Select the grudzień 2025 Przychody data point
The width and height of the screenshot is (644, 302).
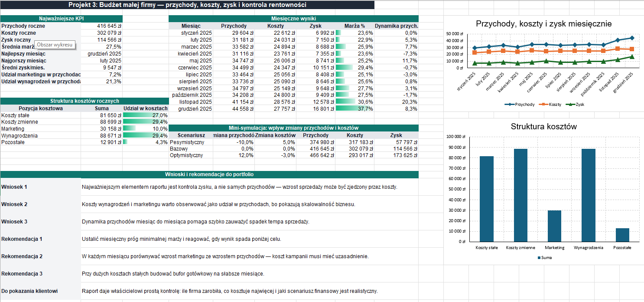632,38
